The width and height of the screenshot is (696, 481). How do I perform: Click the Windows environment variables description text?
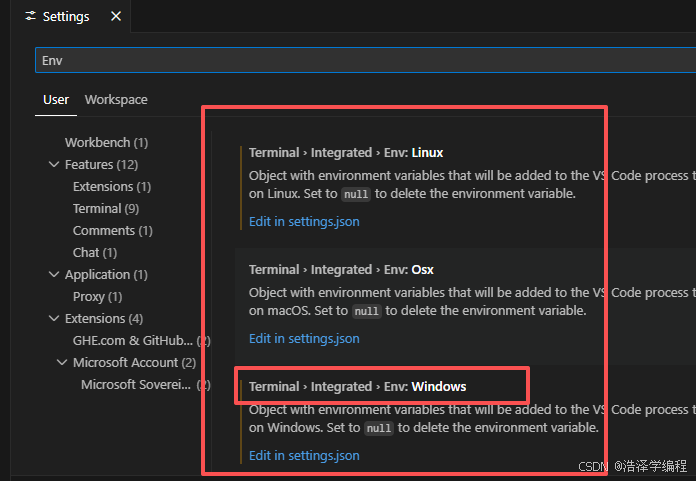pos(472,419)
